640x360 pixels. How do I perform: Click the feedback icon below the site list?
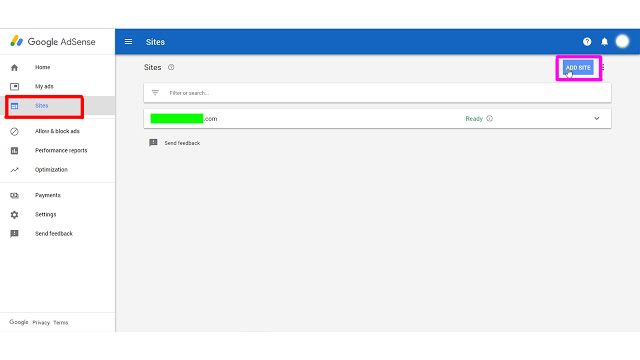(x=153, y=142)
